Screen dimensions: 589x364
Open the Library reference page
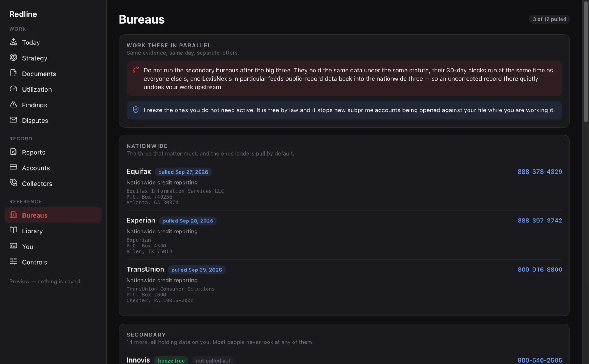(x=53, y=231)
